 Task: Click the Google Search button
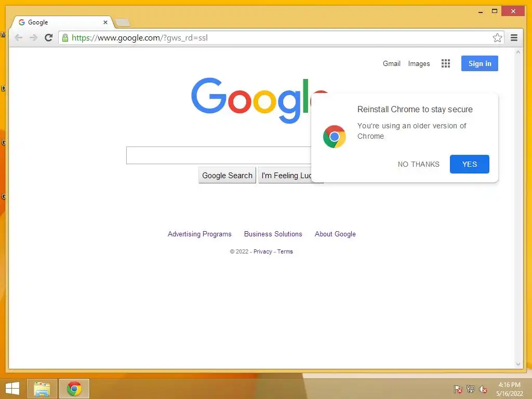coord(228,176)
